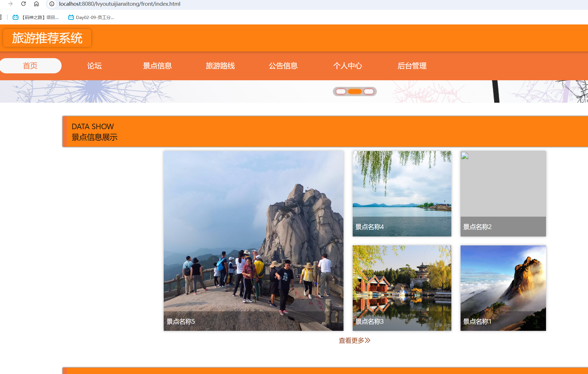588x374 pixels.
Task: Open the 论坛 navigation item
Action: pos(94,66)
